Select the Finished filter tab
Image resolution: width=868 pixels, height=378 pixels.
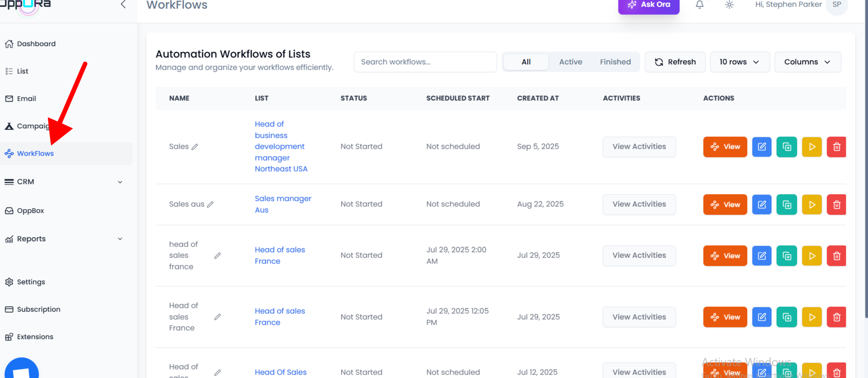[615, 62]
